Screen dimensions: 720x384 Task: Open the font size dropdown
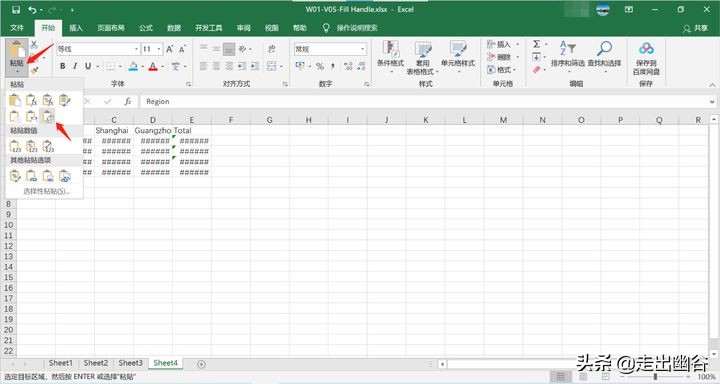[x=159, y=49]
